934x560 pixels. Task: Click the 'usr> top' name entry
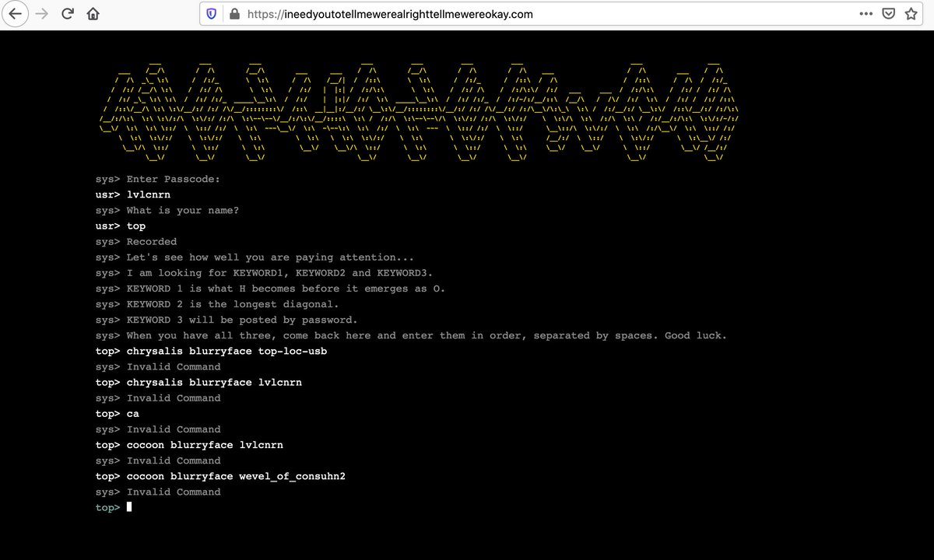click(x=121, y=226)
